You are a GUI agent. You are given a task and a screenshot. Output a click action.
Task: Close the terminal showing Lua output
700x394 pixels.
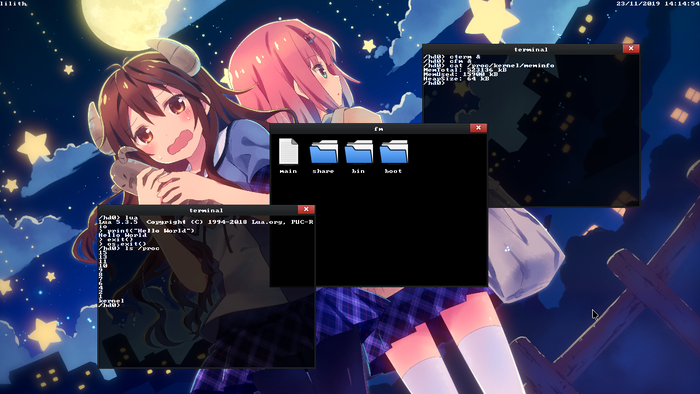click(306, 209)
